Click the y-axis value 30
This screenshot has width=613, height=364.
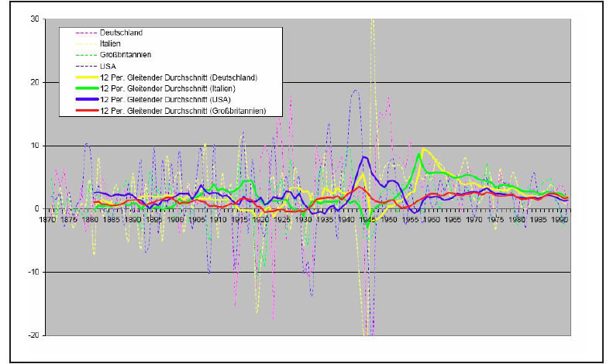pos(35,19)
